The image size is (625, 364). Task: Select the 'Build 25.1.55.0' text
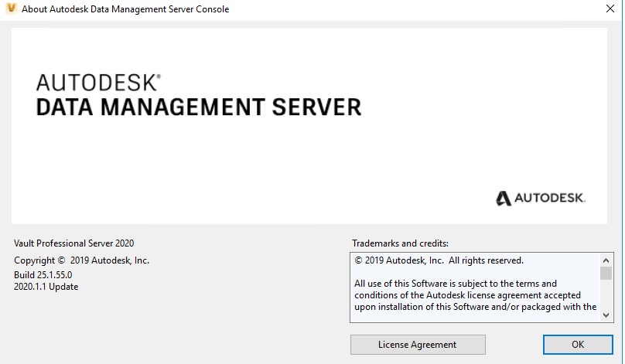tap(43, 275)
